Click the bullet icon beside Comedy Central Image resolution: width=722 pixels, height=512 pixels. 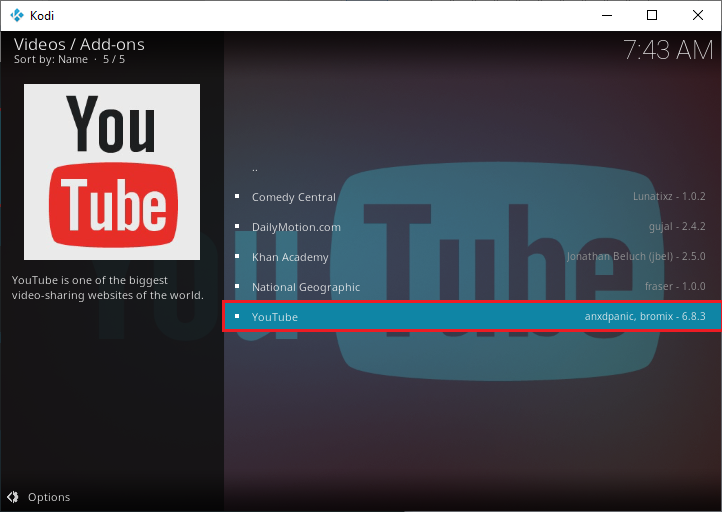tap(237, 196)
